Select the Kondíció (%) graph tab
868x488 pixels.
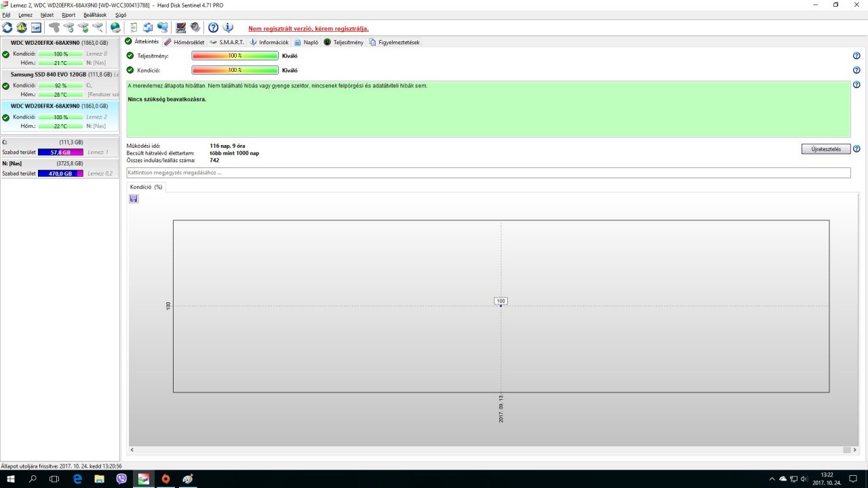coord(146,186)
